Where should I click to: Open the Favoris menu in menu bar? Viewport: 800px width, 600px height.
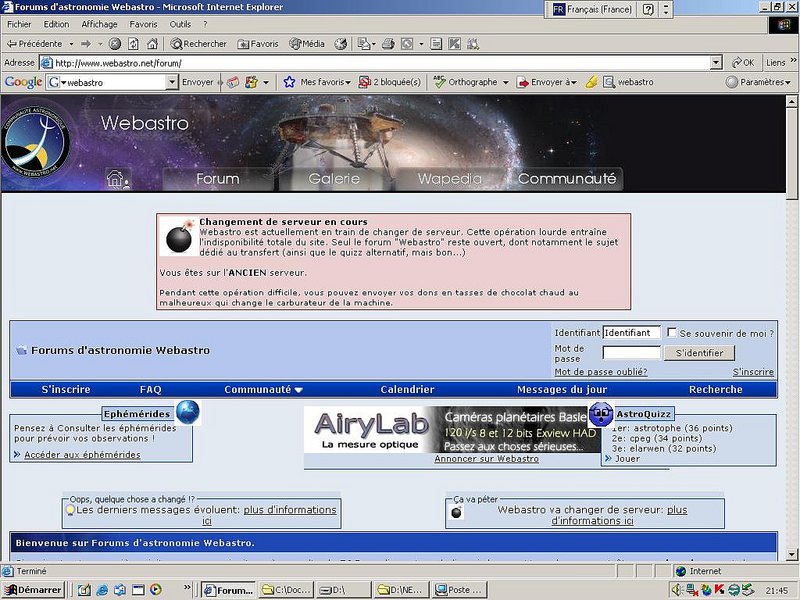coord(143,24)
